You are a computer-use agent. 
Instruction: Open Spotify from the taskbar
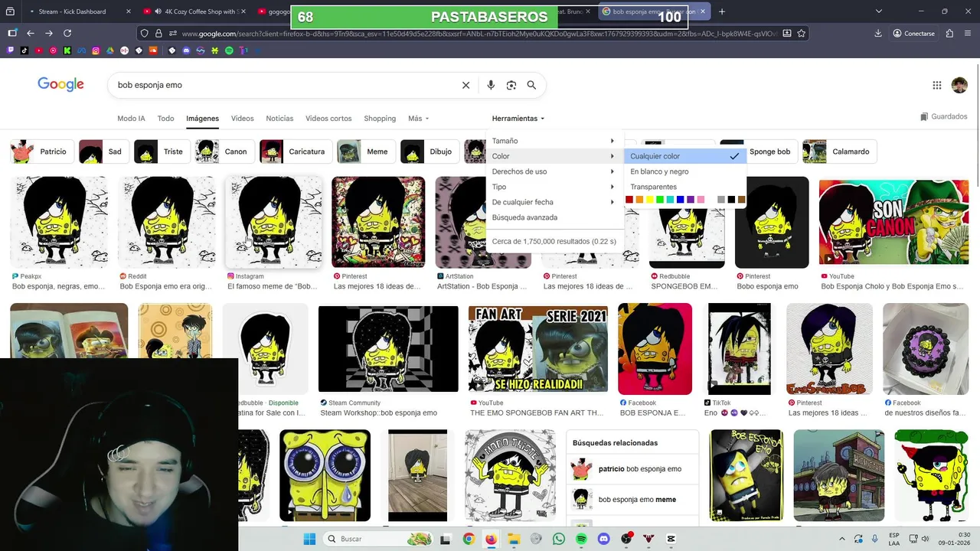pyautogui.click(x=581, y=539)
